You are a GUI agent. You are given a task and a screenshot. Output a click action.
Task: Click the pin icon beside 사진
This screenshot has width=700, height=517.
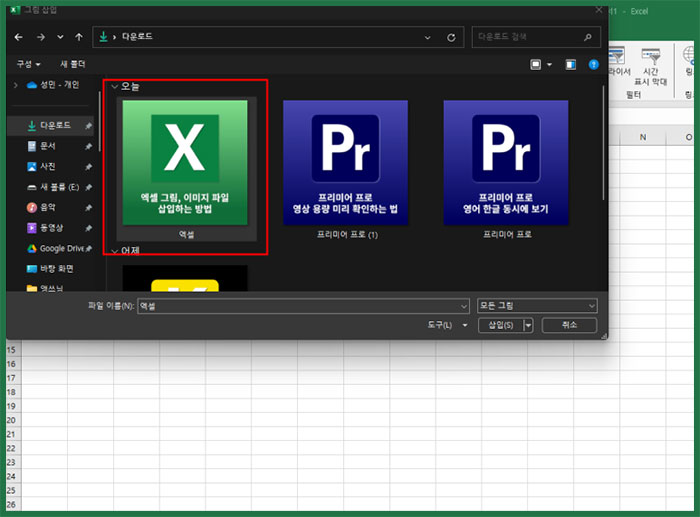[88, 167]
